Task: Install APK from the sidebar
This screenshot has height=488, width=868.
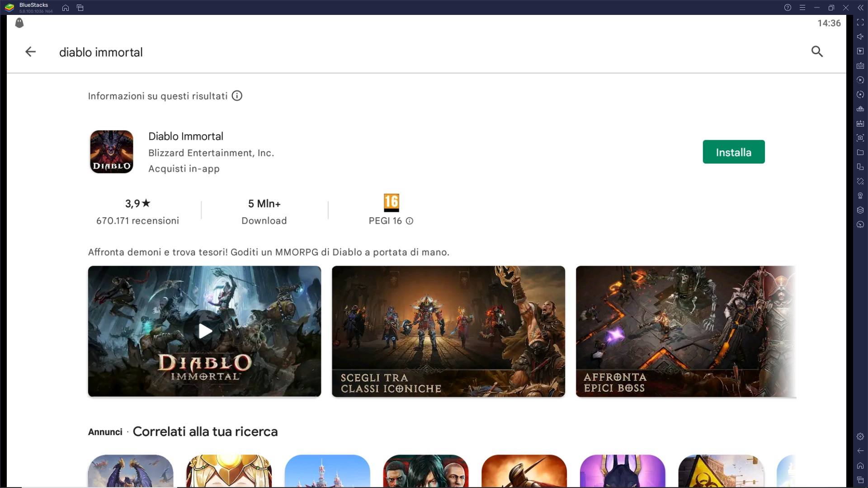Action: [860, 123]
